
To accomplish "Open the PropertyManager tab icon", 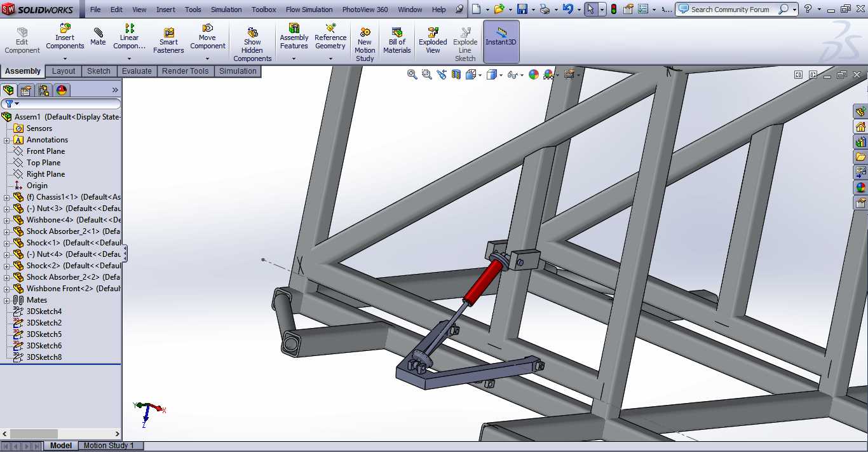I will coord(26,90).
